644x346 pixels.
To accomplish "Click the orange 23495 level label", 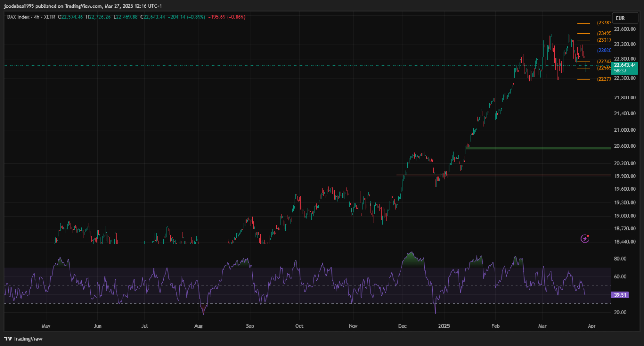I will (x=603, y=33).
